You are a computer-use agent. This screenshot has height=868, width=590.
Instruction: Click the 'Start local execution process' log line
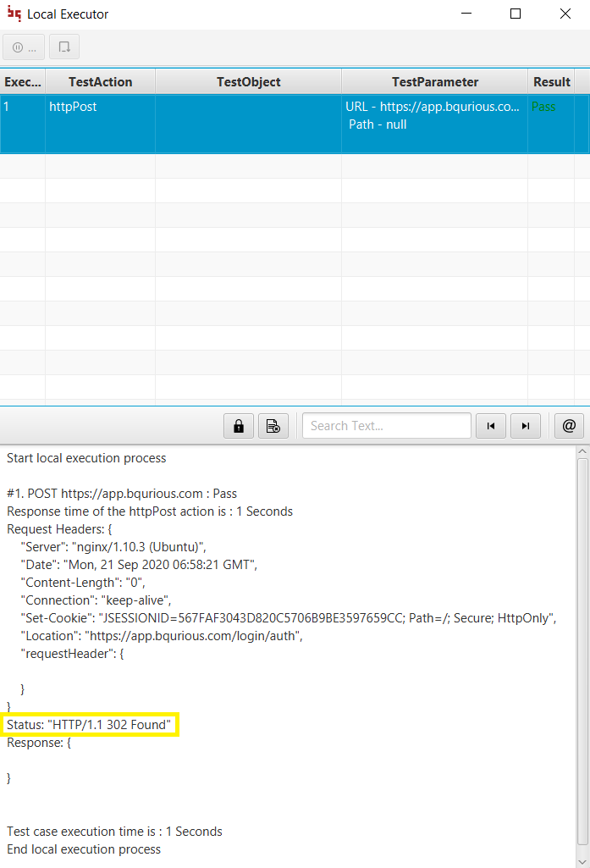(86, 458)
